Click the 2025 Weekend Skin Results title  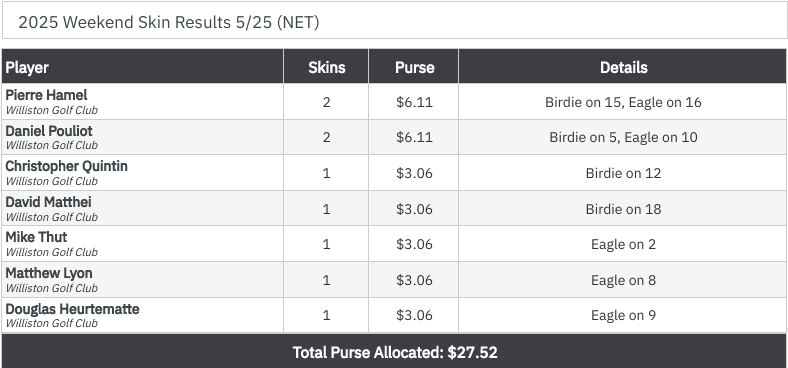pyautogui.click(x=168, y=23)
